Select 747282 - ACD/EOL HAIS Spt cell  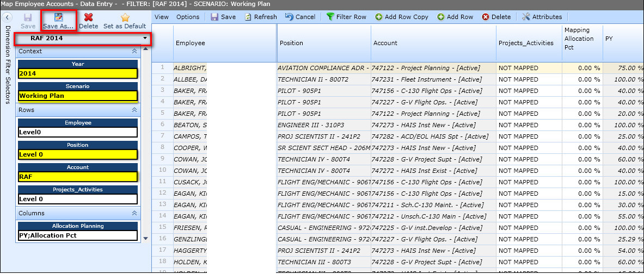433,136
